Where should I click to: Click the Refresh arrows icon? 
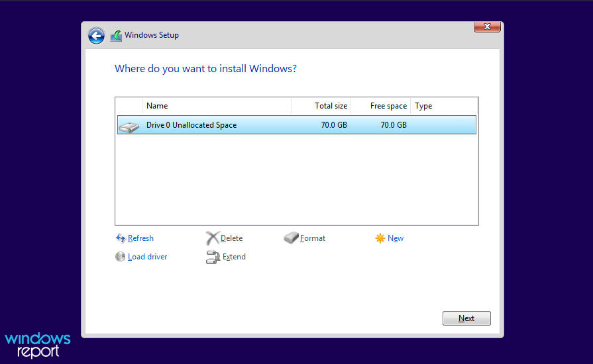pyautogui.click(x=121, y=238)
